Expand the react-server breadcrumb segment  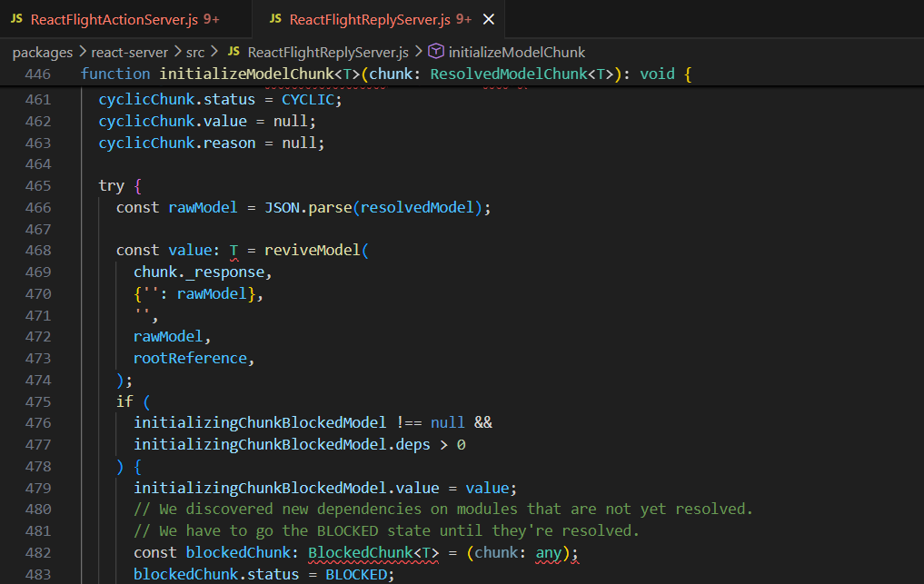click(129, 52)
